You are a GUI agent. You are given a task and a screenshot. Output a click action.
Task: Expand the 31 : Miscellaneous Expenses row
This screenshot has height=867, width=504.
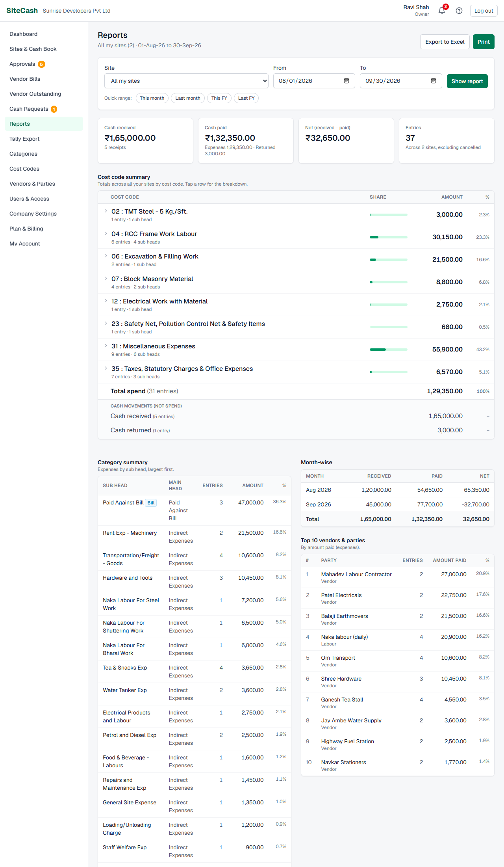tap(296, 350)
